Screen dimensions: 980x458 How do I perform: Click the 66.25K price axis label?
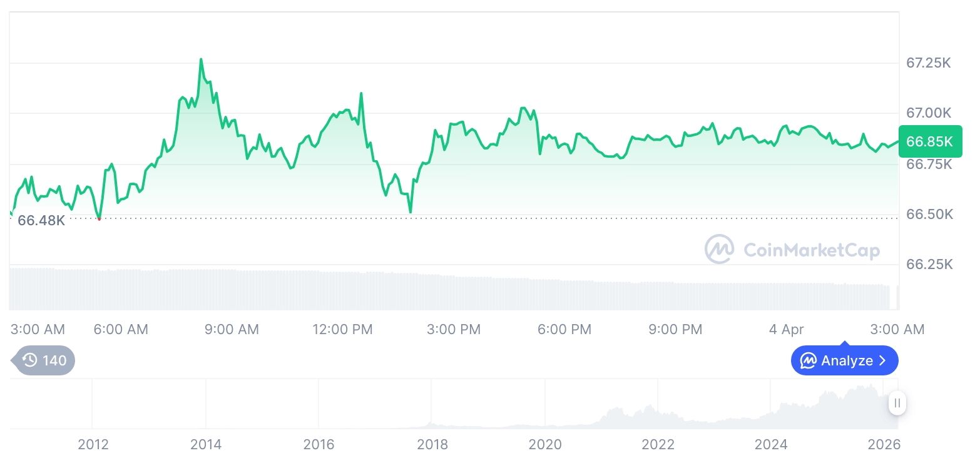pos(929,265)
